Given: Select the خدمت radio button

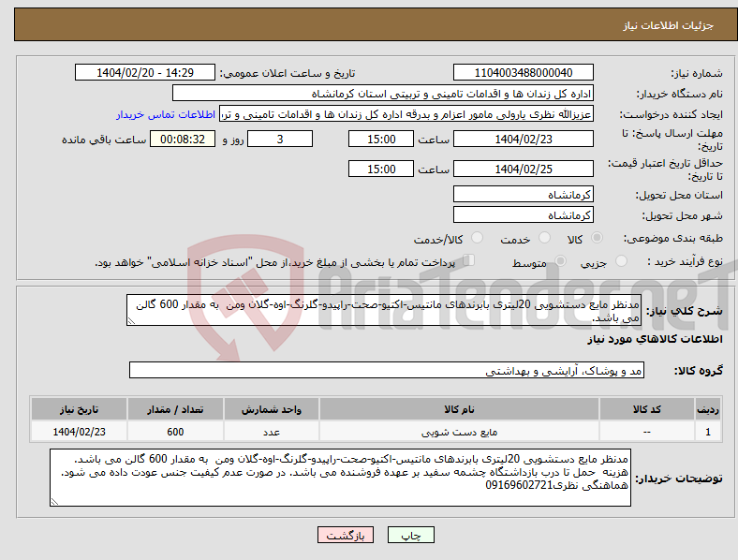Looking at the screenshot, I should coord(544,238).
